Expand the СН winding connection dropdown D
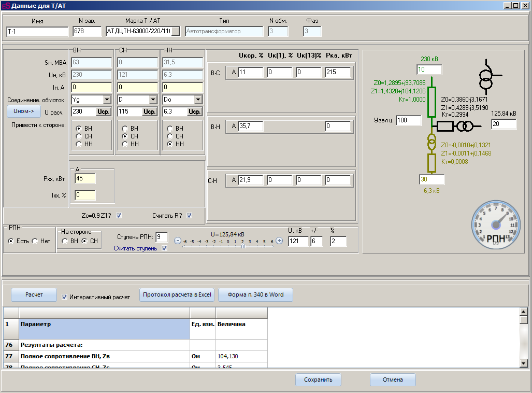 [152, 100]
